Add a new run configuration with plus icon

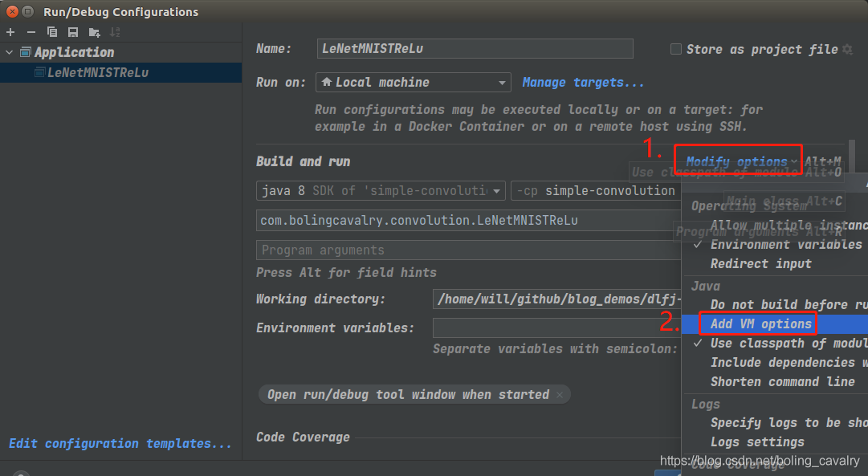point(10,32)
